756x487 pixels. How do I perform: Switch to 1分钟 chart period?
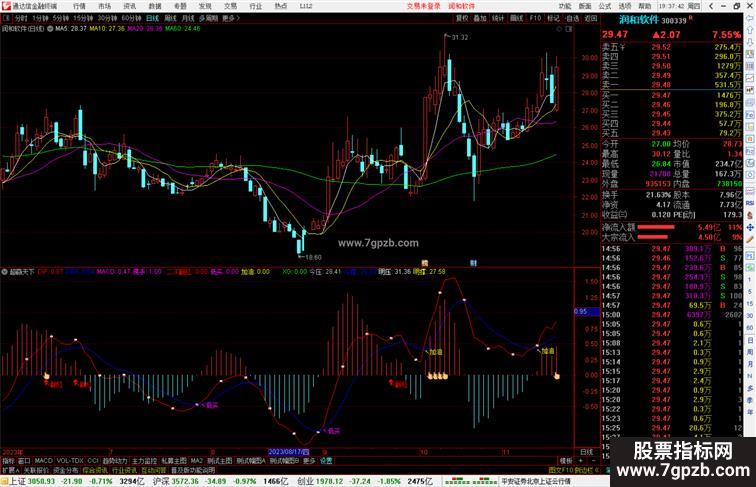click(40, 18)
